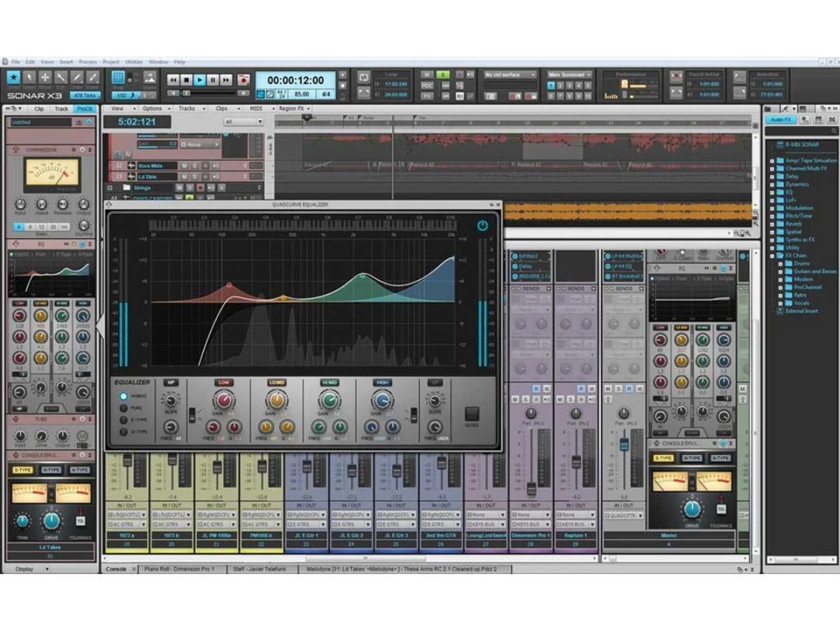The image size is (840, 630).
Task: Select HYBRID equalizer mode
Action: coord(123,396)
